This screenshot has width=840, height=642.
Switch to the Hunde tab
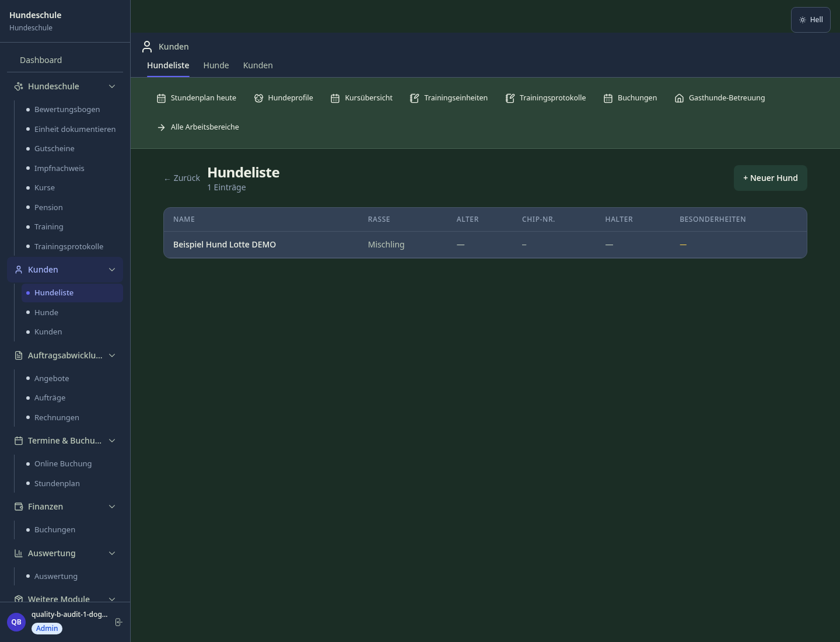click(216, 65)
